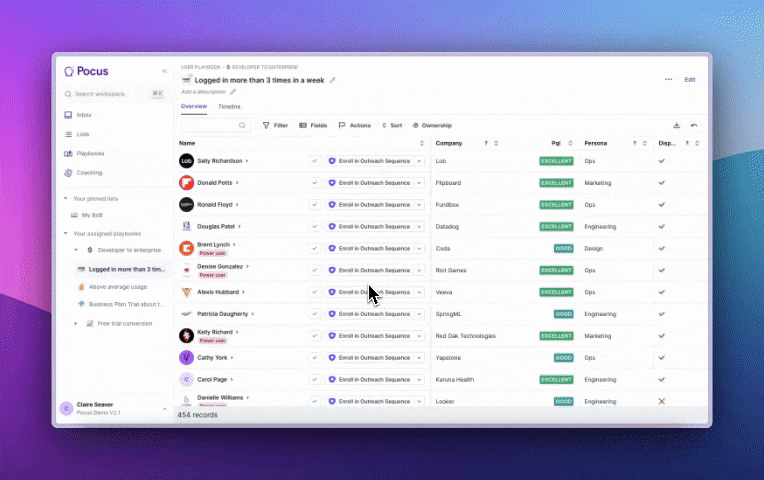Sort by the Persona column arrows
The width and height of the screenshot is (764, 480).
[x=645, y=143]
